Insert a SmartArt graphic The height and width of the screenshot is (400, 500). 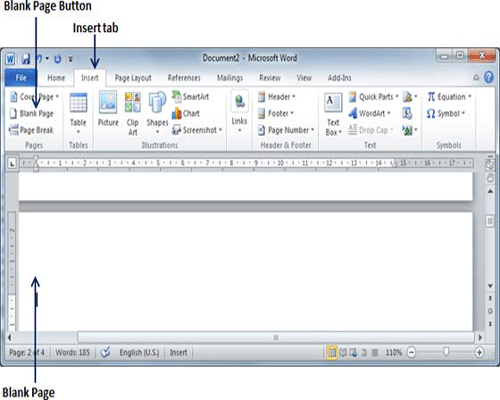click(x=191, y=97)
